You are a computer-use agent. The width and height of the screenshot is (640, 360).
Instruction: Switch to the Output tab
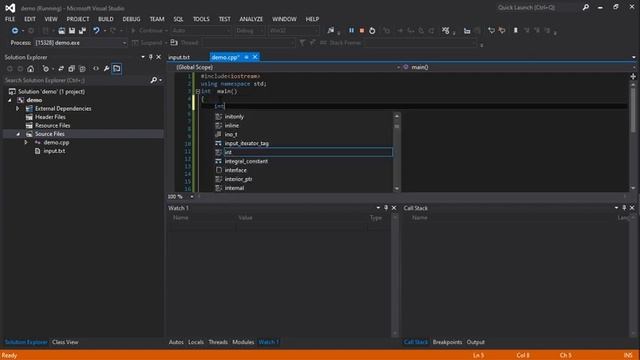click(x=476, y=342)
